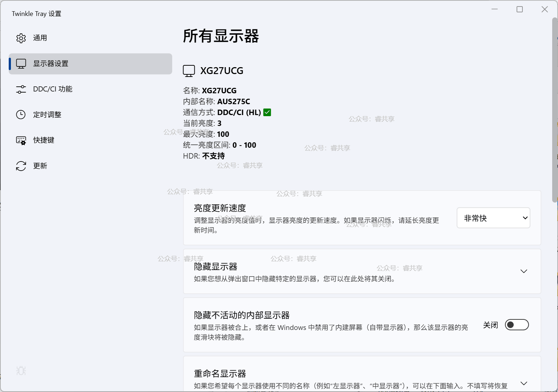This screenshot has height=392, width=558.
Task: Click the vertical scrollbar on the right
Action: [554, 109]
